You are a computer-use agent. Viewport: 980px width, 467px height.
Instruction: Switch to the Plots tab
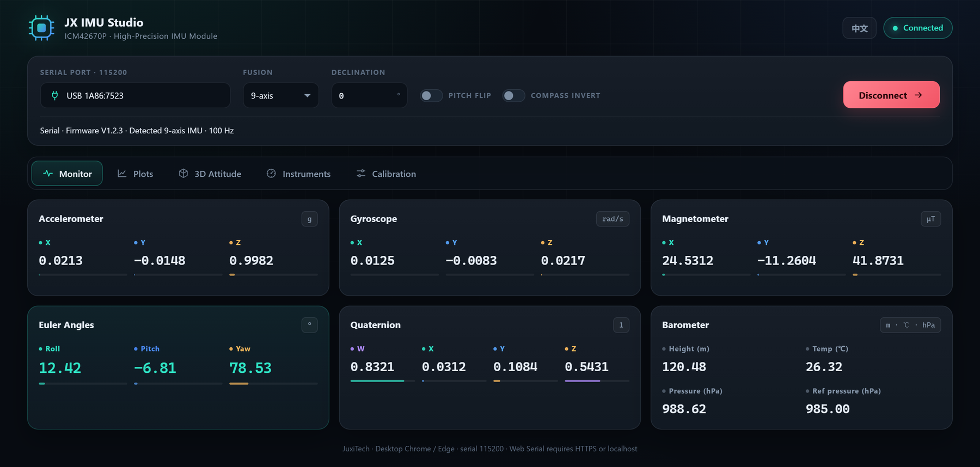pyautogui.click(x=136, y=173)
